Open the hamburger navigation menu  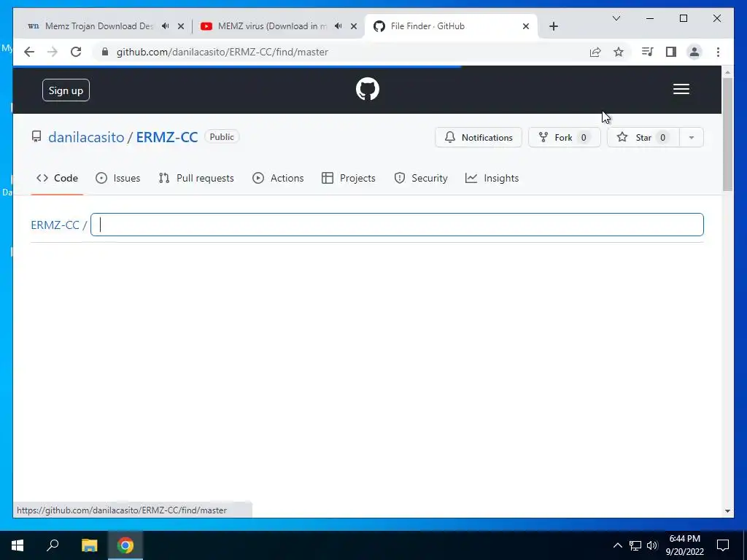pos(681,89)
